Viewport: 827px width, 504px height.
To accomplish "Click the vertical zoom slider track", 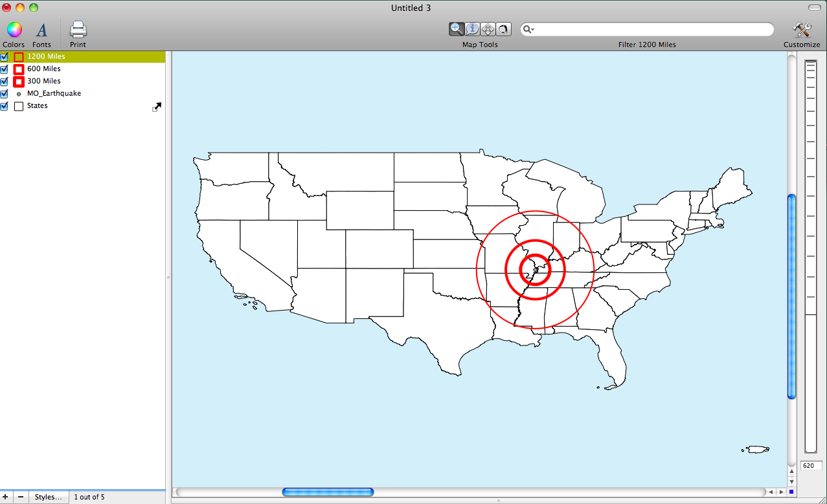I will (x=810, y=259).
